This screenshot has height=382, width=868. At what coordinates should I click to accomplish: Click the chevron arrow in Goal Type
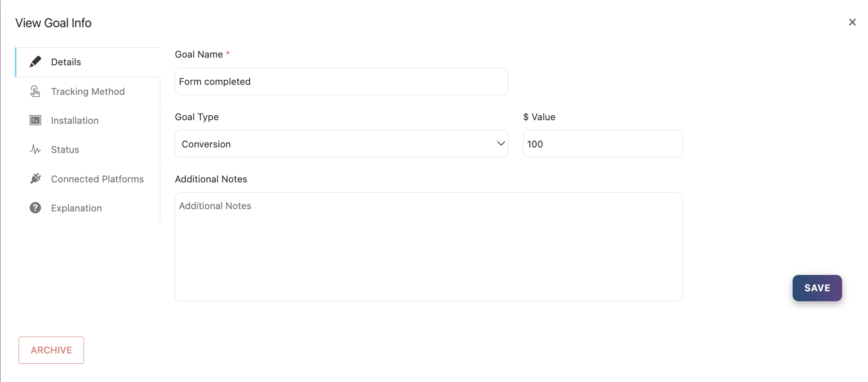pos(501,144)
